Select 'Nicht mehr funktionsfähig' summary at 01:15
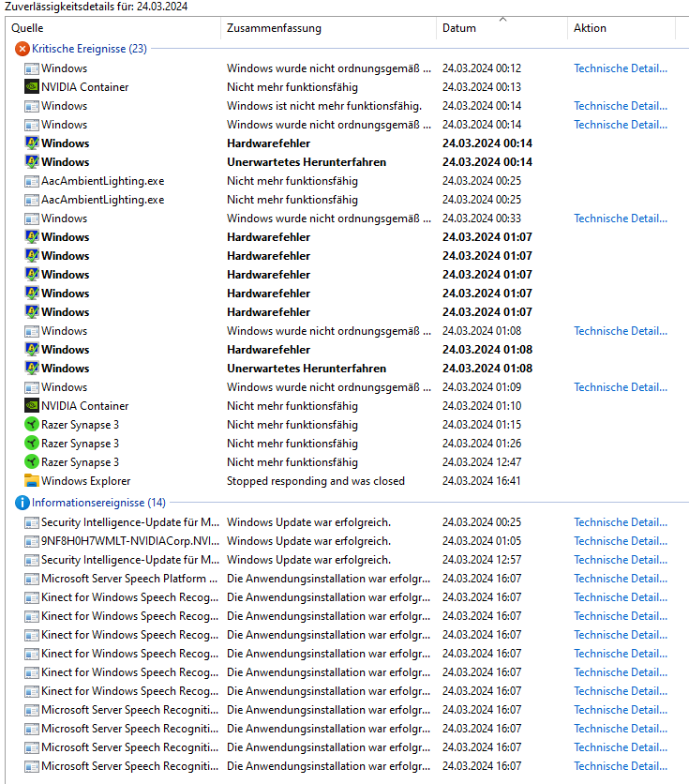 tap(292, 425)
